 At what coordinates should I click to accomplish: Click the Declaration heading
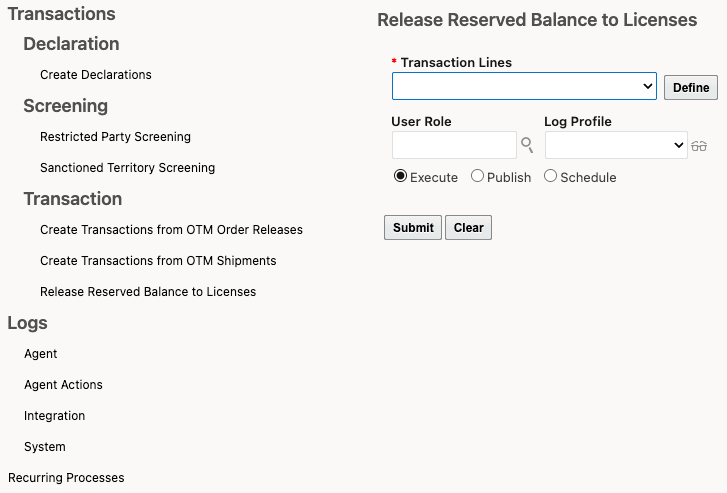coord(71,44)
